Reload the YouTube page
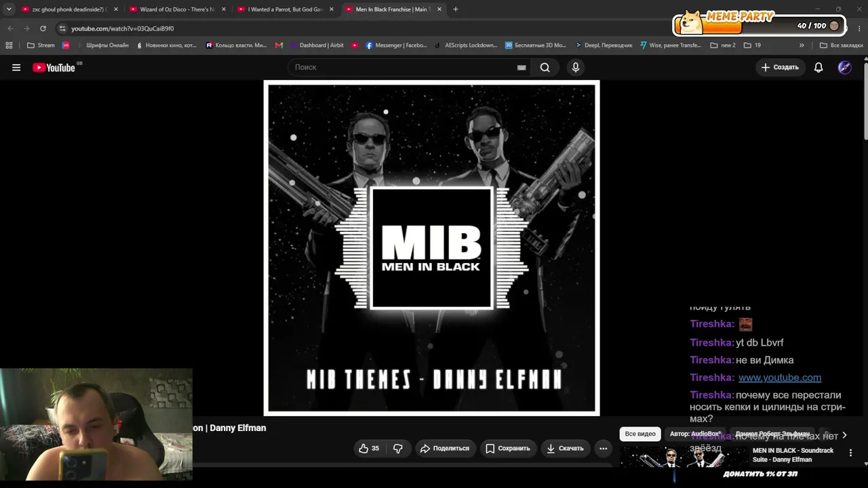Viewport: 868px width, 488px height. [43, 28]
